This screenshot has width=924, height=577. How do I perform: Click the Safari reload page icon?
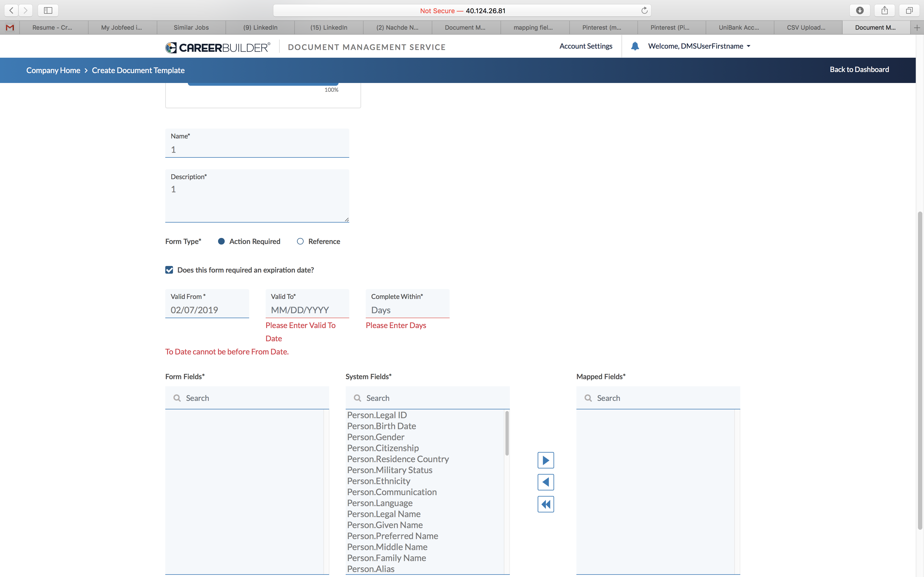click(x=645, y=10)
